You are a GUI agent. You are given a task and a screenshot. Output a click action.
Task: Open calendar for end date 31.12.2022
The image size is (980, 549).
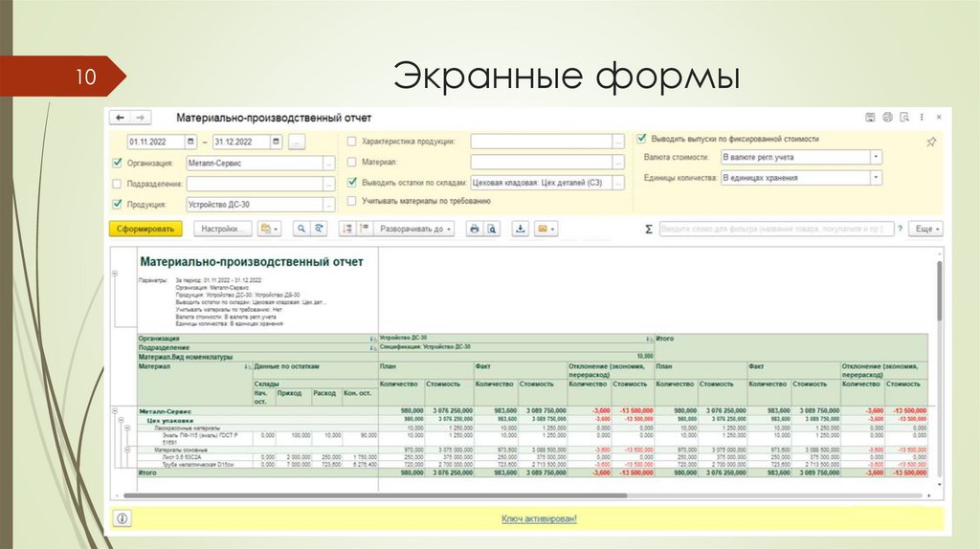click(x=276, y=142)
